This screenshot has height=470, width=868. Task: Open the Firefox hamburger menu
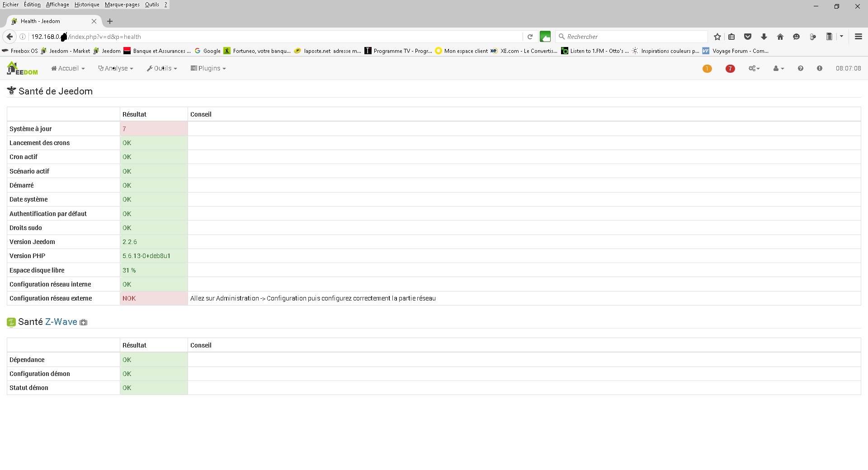[858, 37]
